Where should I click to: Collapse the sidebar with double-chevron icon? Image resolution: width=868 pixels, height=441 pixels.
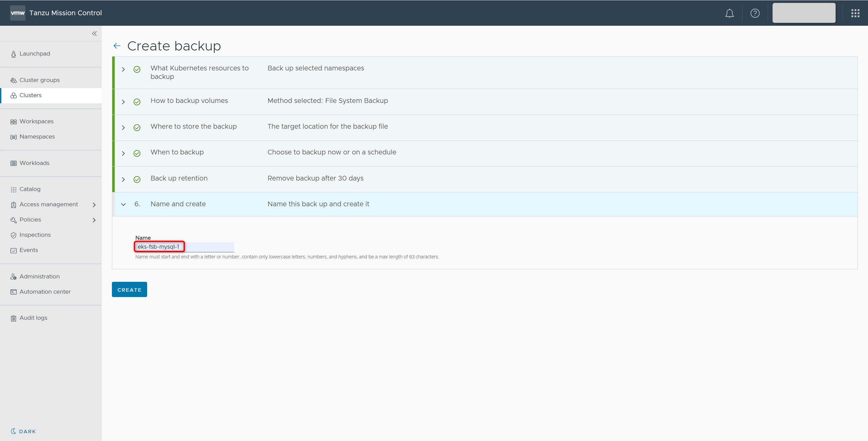[x=94, y=34]
